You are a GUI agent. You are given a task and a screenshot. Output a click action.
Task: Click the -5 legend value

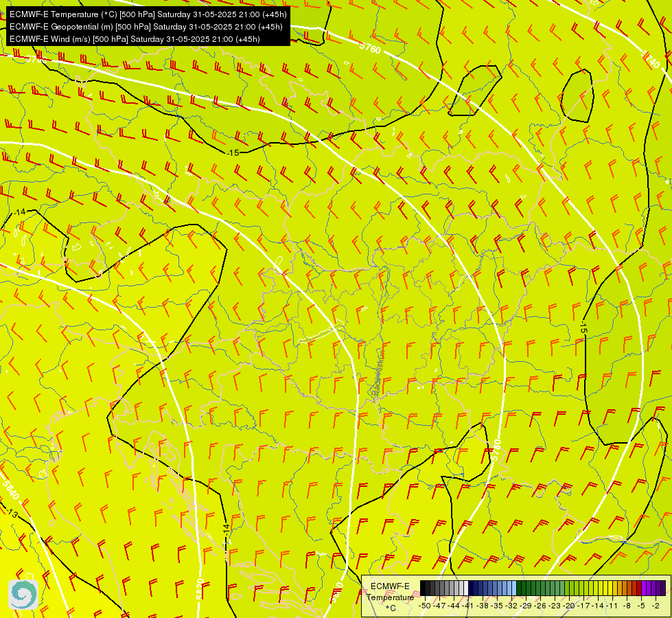(641, 606)
